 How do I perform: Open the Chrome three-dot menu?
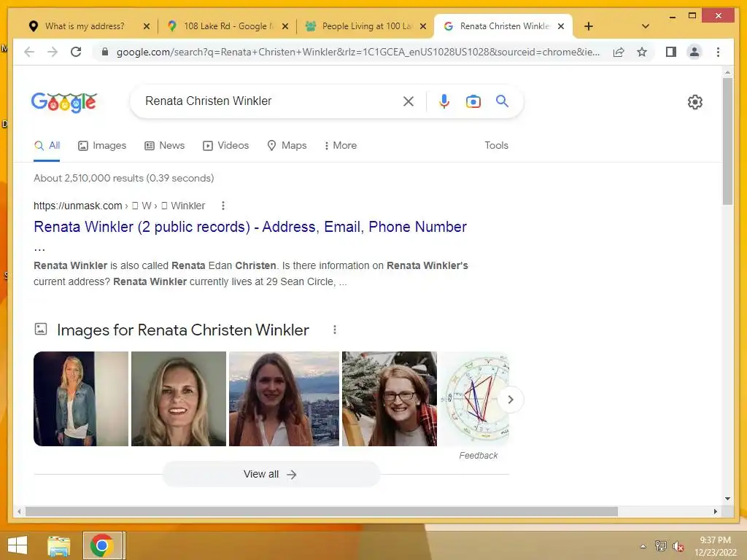tap(718, 52)
